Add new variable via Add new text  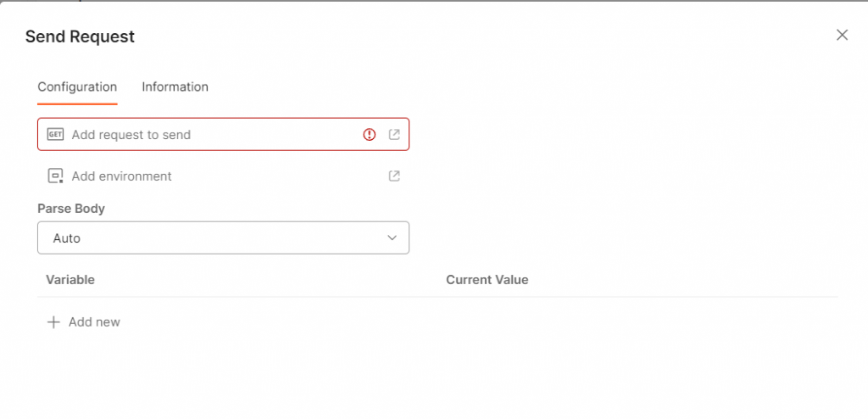pos(94,322)
